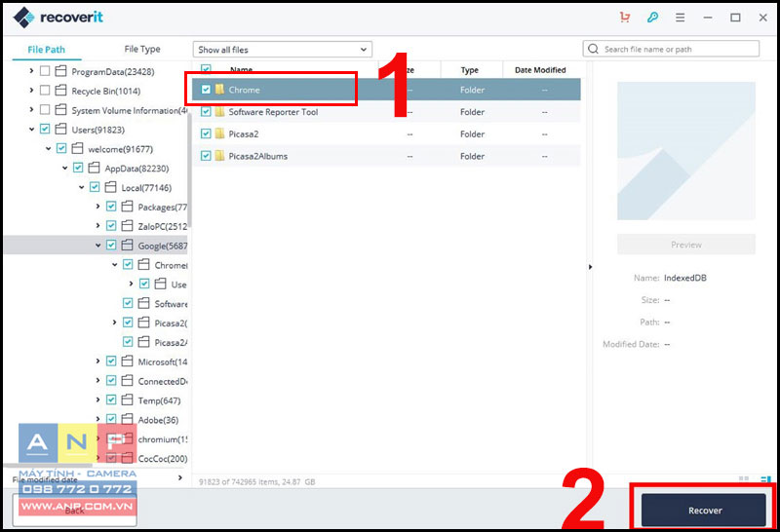Click the Recycle Bin tree icon

click(x=60, y=91)
